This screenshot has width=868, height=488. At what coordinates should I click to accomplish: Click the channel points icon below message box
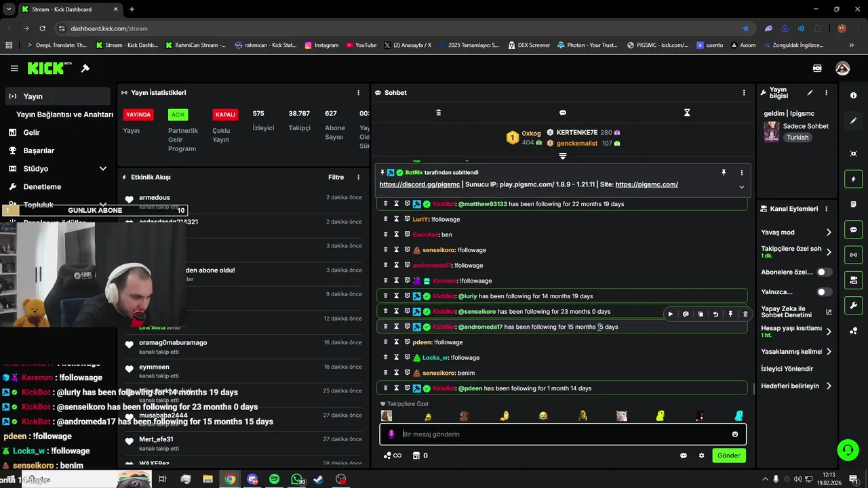coord(393,455)
